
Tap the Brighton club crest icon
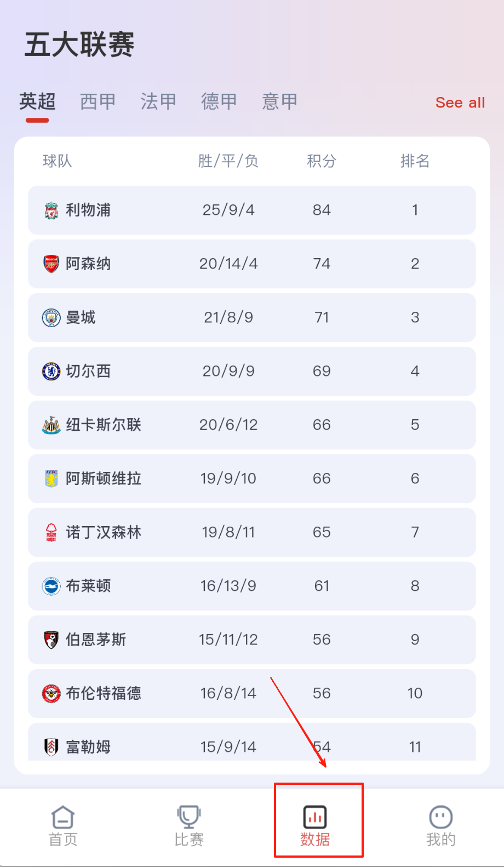[x=51, y=586]
